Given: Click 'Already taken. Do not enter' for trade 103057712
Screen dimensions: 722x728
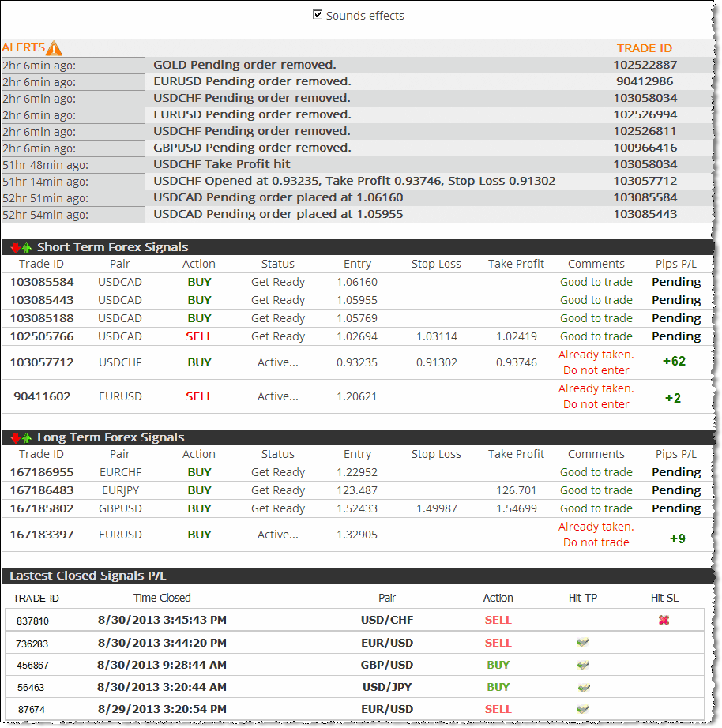Looking at the screenshot, I should click(596, 362).
